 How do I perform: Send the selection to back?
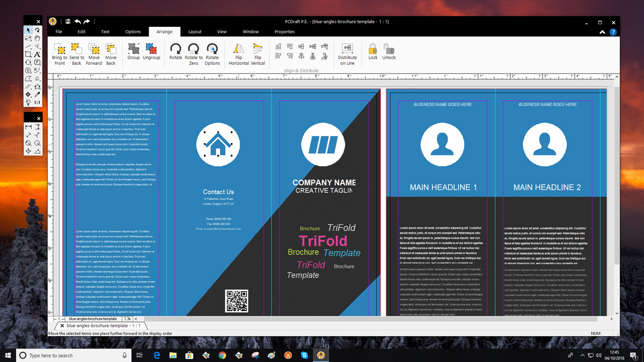coord(77,49)
